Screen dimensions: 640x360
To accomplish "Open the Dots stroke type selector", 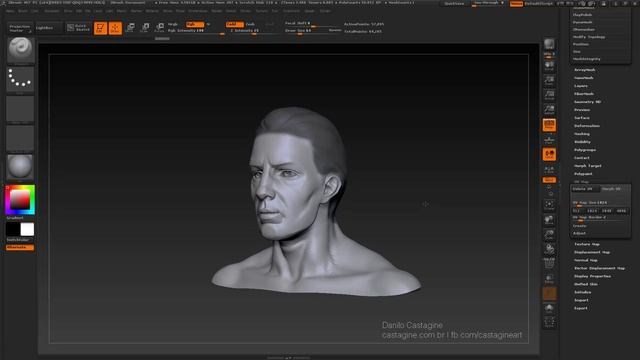I will click(x=20, y=79).
